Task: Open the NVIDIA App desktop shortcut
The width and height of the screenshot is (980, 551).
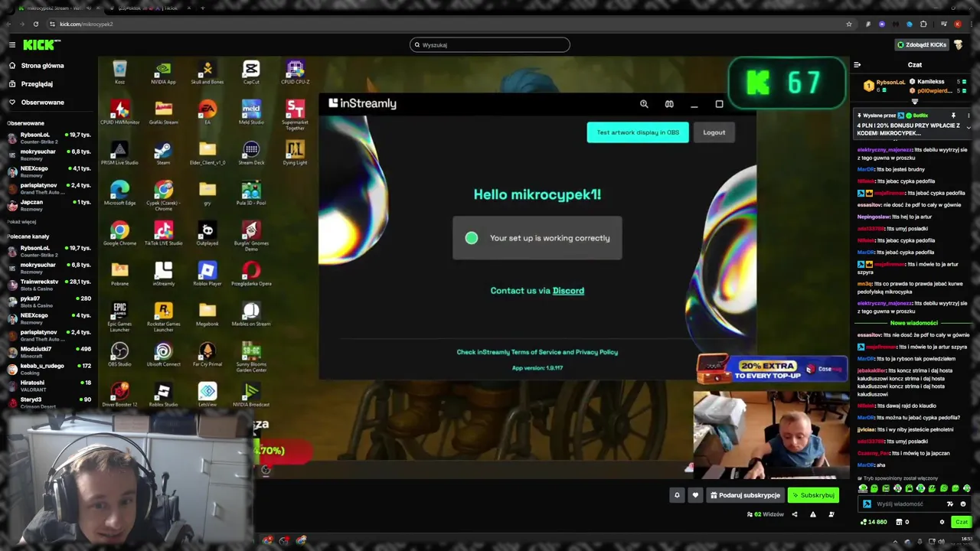Action: (x=163, y=72)
